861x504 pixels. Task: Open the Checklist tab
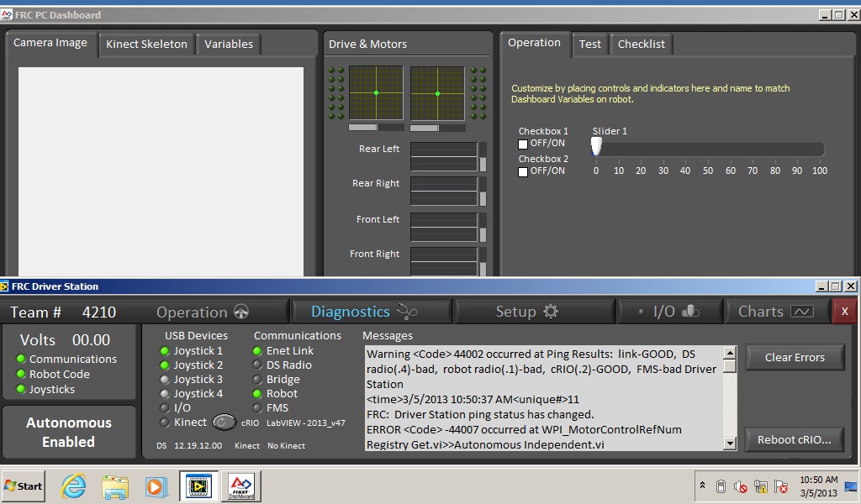click(x=642, y=45)
